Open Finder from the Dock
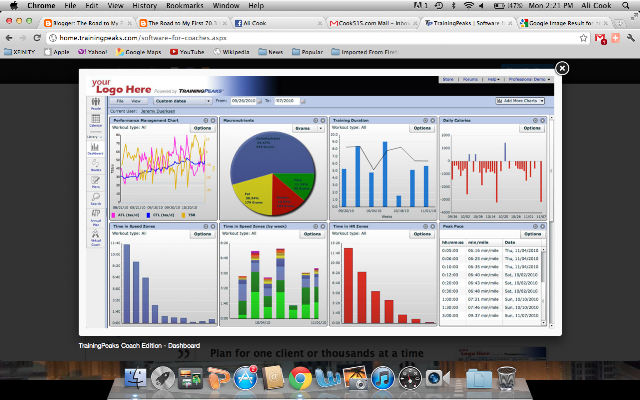This screenshot has height=400, width=640. tap(135, 378)
